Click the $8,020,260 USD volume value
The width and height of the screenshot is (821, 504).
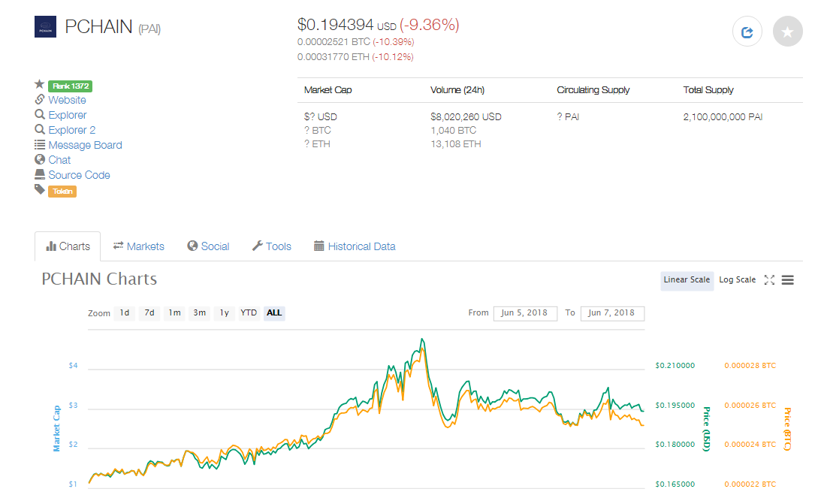[466, 116]
